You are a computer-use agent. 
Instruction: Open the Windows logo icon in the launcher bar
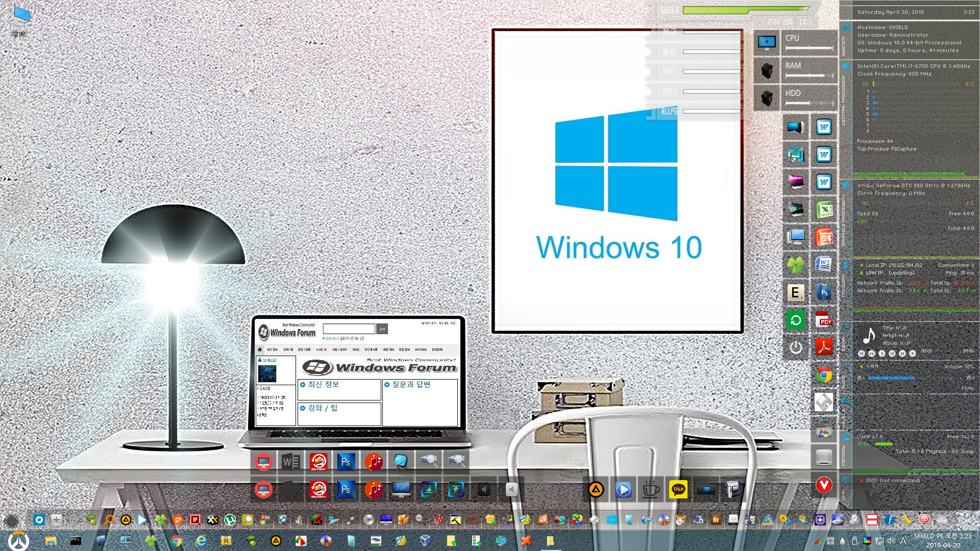point(611,520)
